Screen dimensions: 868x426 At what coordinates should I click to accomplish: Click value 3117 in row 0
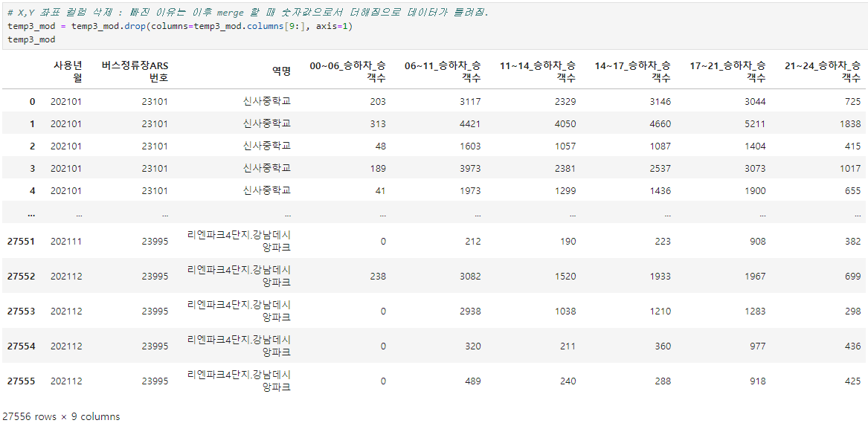471,101
